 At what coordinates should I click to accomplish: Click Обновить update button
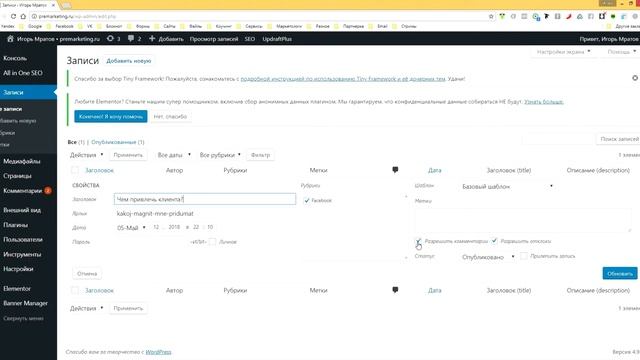pos(620,273)
